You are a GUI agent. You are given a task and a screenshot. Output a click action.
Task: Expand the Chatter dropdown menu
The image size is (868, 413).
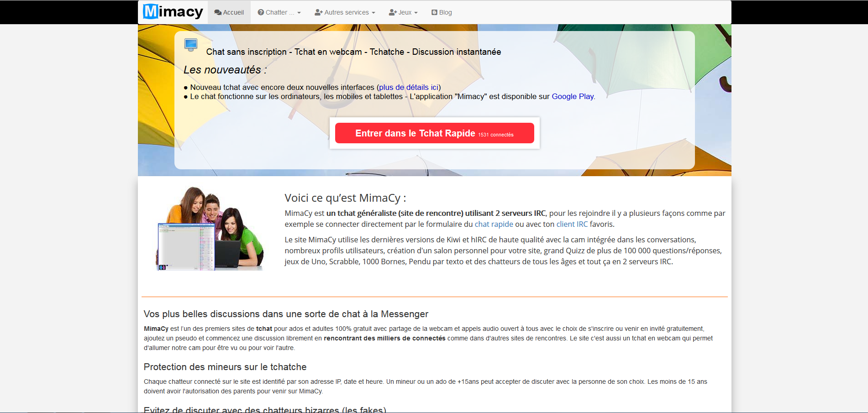tap(279, 12)
